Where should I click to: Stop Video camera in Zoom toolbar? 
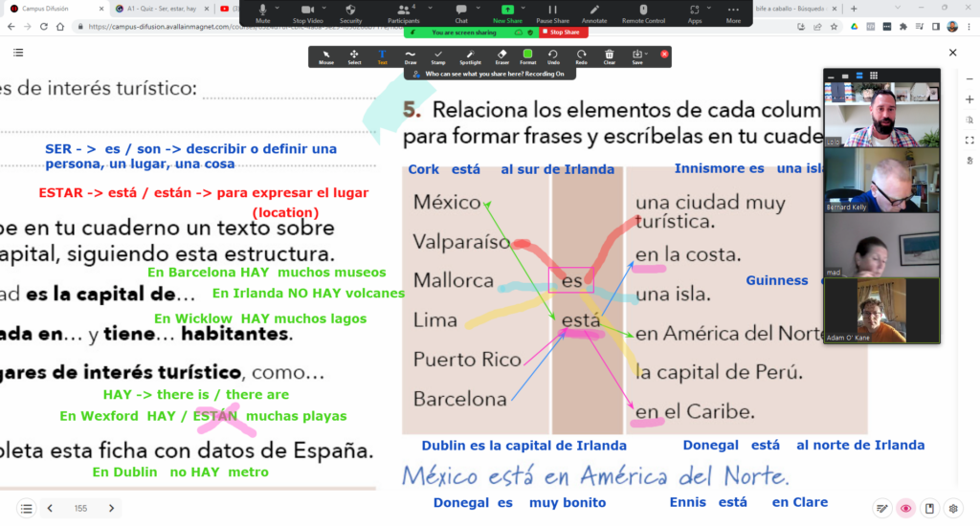click(307, 12)
